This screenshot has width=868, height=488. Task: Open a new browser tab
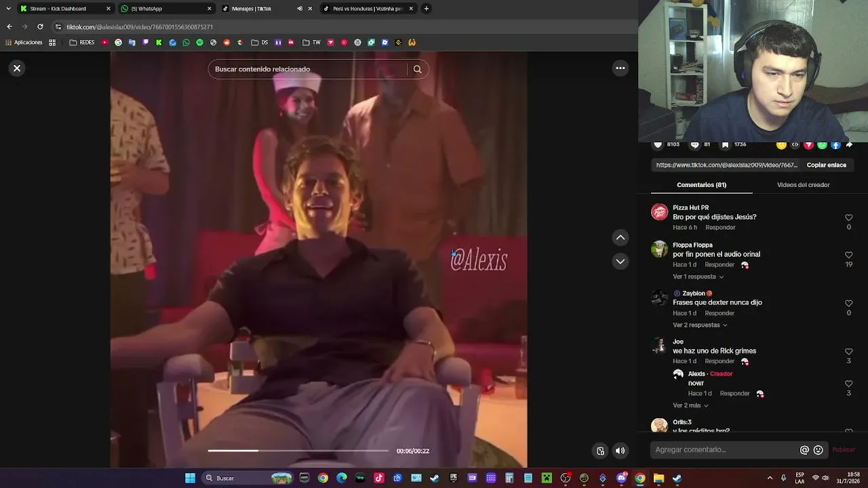pos(426,9)
